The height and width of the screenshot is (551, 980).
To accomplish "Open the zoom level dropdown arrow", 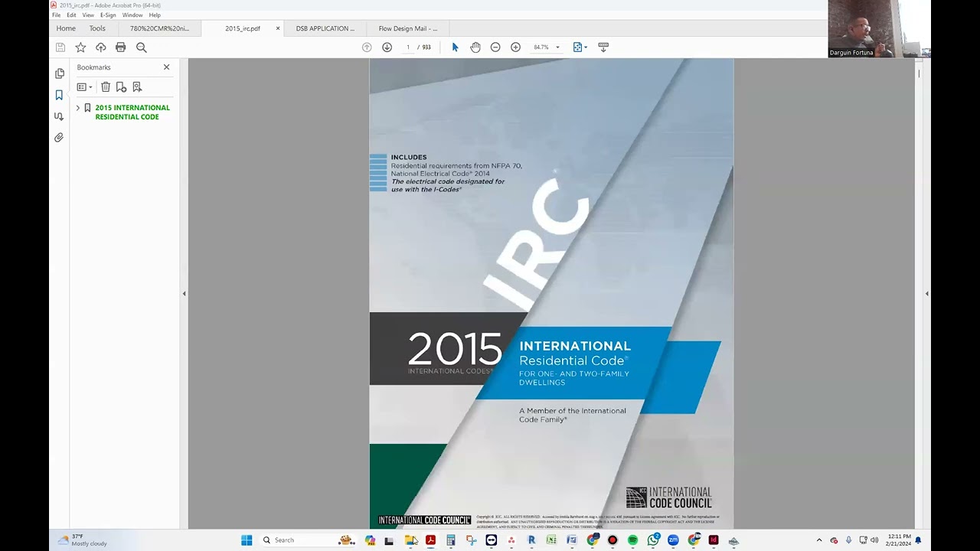I will [557, 47].
